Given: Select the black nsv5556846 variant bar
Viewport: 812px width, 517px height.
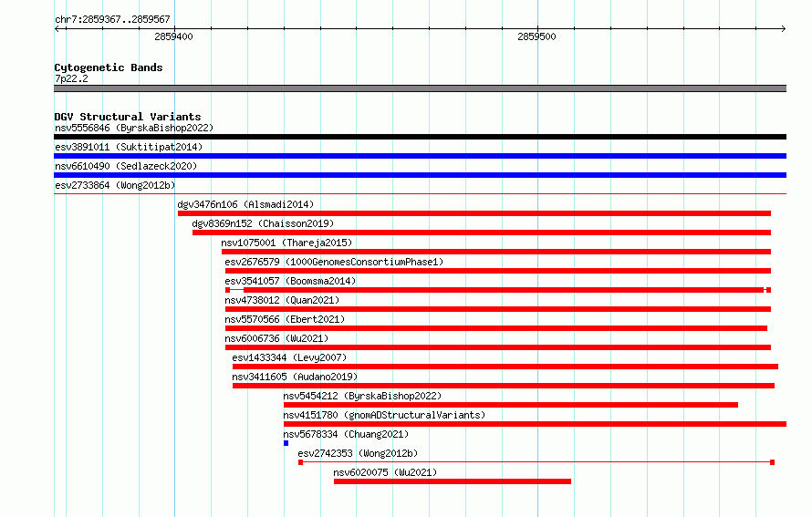Looking at the screenshot, I should [420, 137].
